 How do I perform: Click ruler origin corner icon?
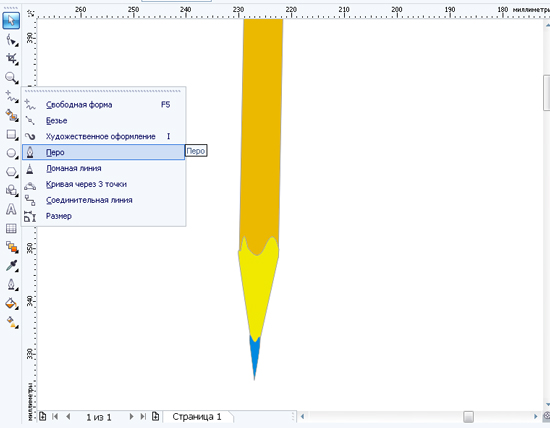pyautogui.click(x=31, y=13)
